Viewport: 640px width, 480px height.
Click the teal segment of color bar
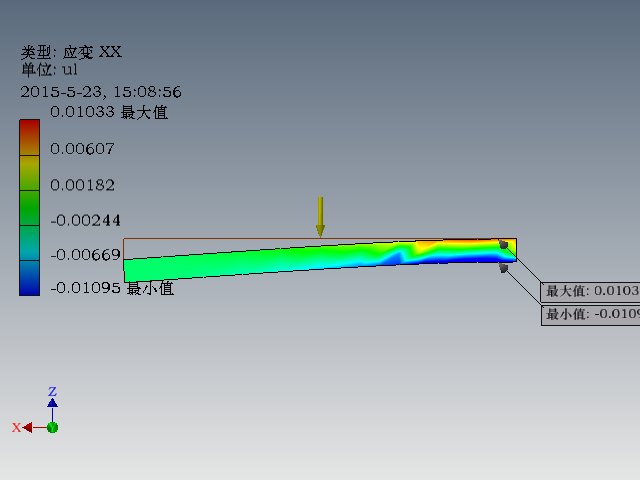point(29,243)
